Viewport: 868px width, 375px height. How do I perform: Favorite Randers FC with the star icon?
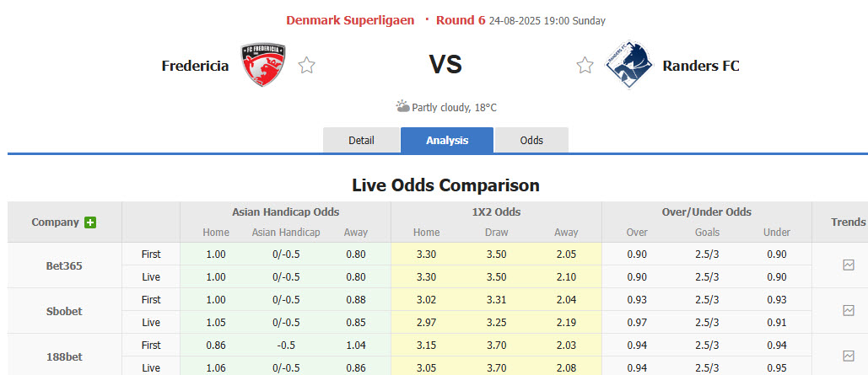coord(585,66)
